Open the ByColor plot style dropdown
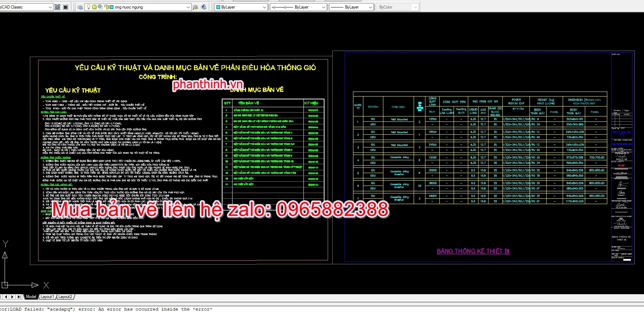This screenshot has height=312, width=644. pyautogui.click(x=415, y=7)
